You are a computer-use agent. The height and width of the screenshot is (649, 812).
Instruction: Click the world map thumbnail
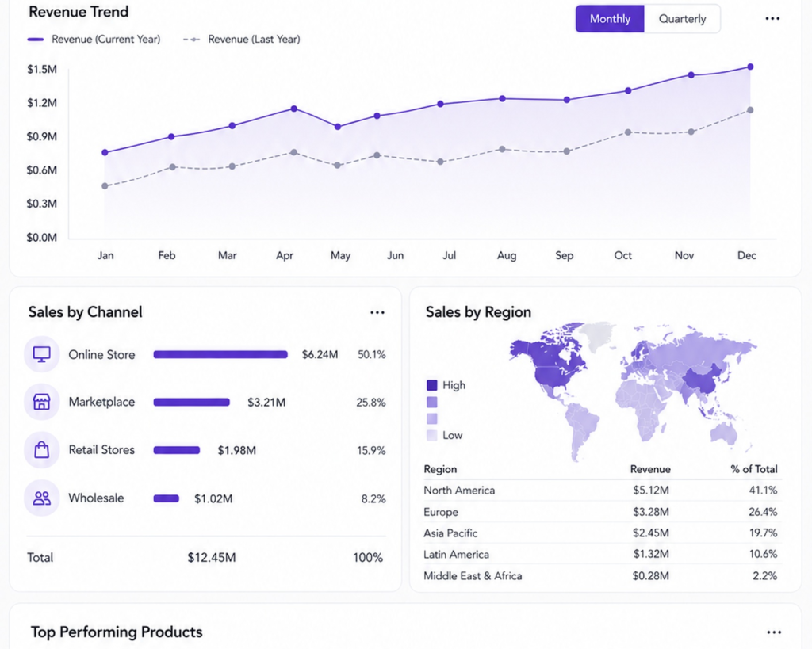[x=633, y=391]
